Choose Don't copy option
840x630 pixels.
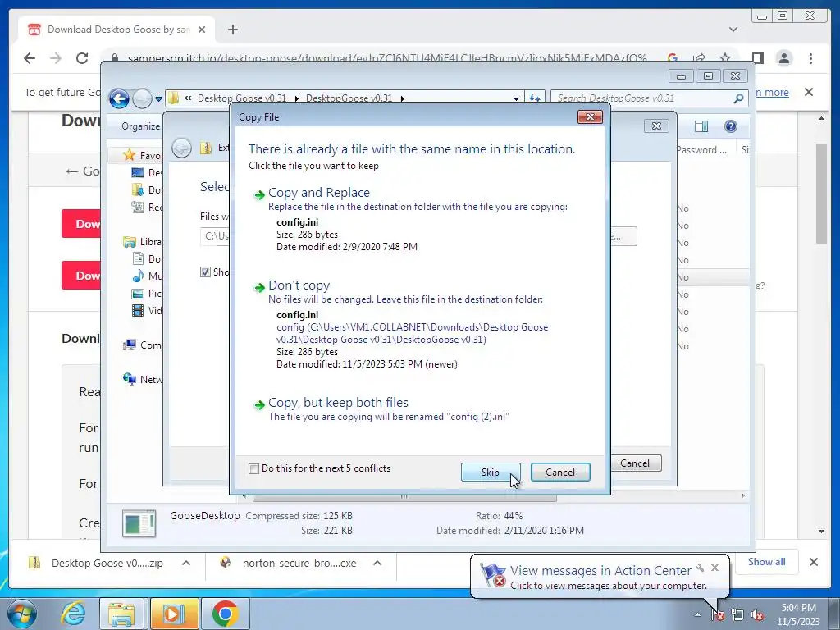299,285
